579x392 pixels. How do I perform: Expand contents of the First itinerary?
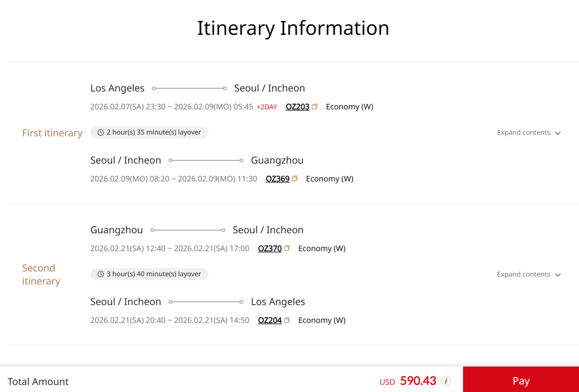529,132
